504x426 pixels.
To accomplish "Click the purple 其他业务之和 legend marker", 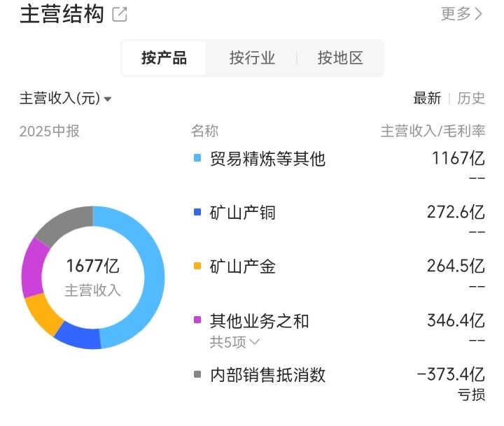I will point(197,320).
